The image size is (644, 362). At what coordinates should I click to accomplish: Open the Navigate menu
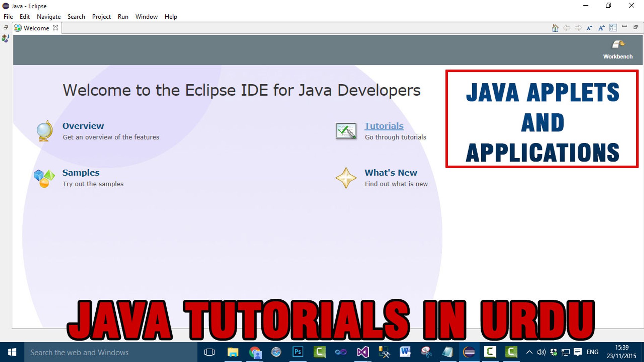tap(48, 16)
